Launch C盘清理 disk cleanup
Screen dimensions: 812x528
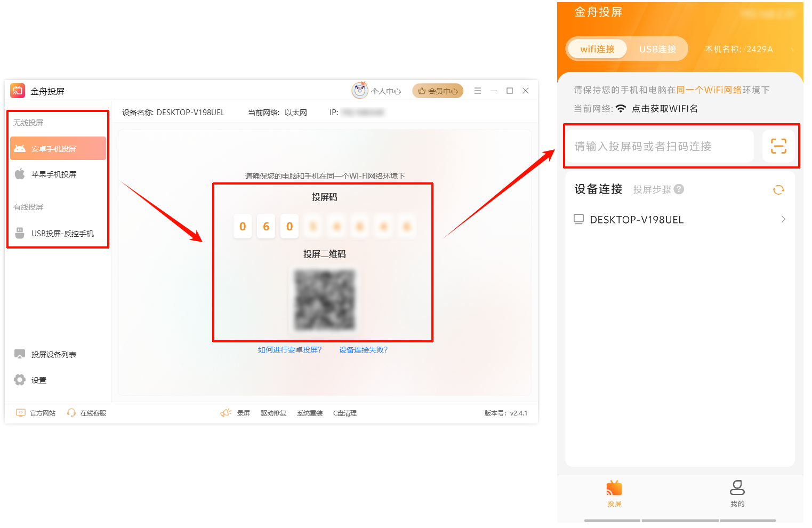pyautogui.click(x=345, y=412)
